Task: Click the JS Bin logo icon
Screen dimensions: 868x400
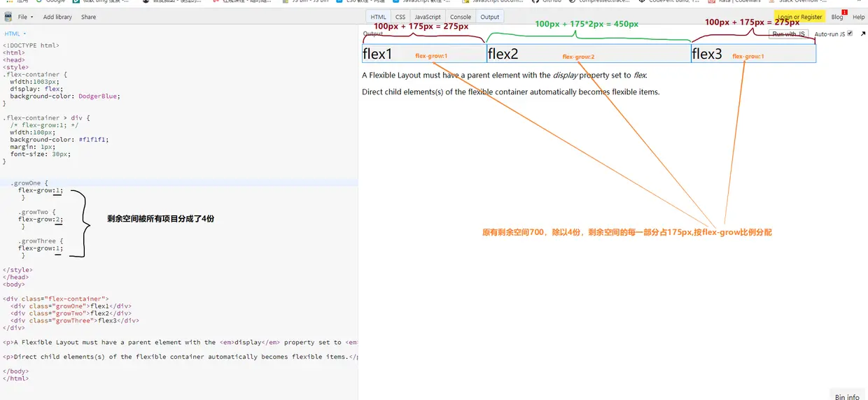Action: coord(8,17)
